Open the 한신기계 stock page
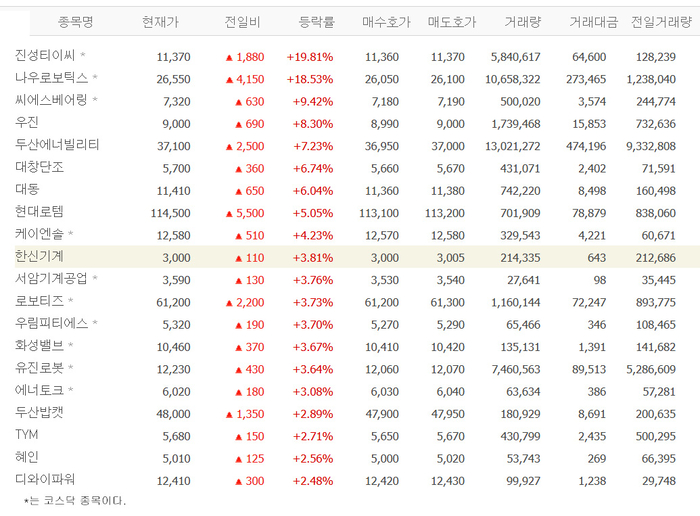 click(39, 256)
